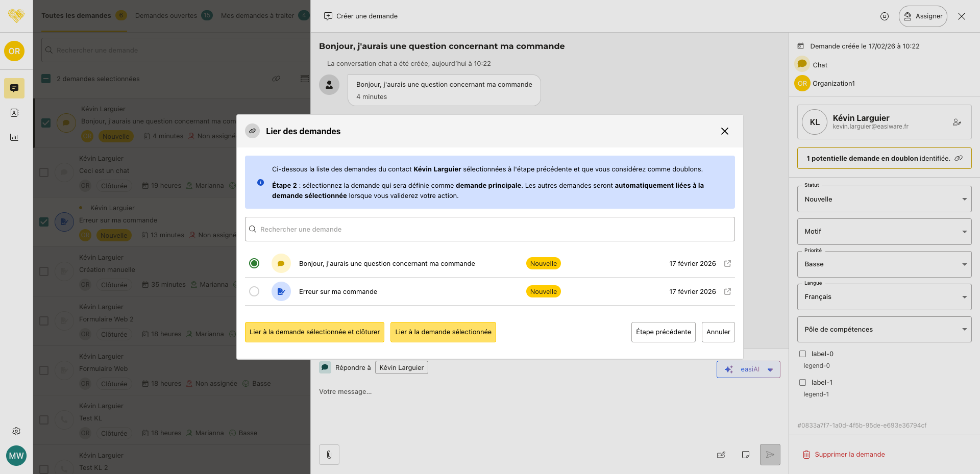Open the contacts icon in sidebar
This screenshot has height=474, width=980.
click(14, 113)
